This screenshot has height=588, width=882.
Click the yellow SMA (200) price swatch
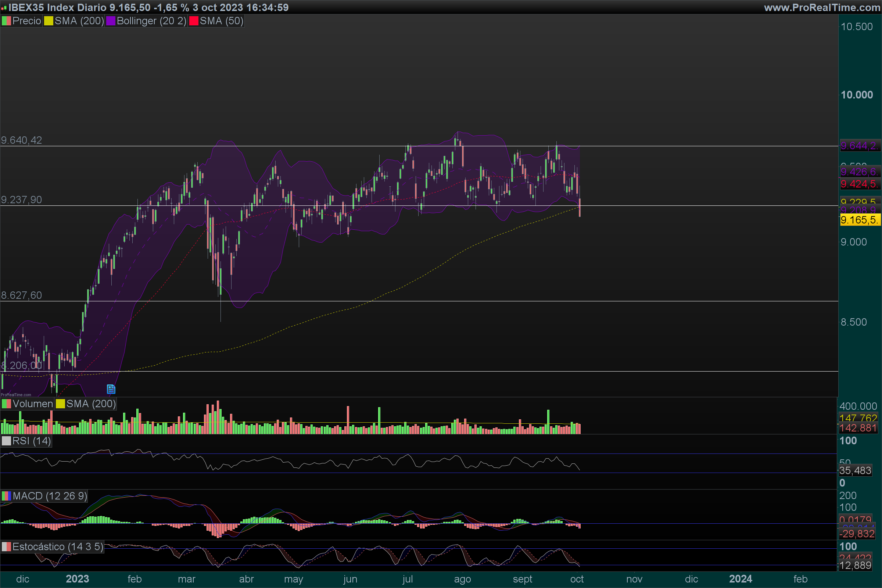pyautogui.click(x=49, y=21)
